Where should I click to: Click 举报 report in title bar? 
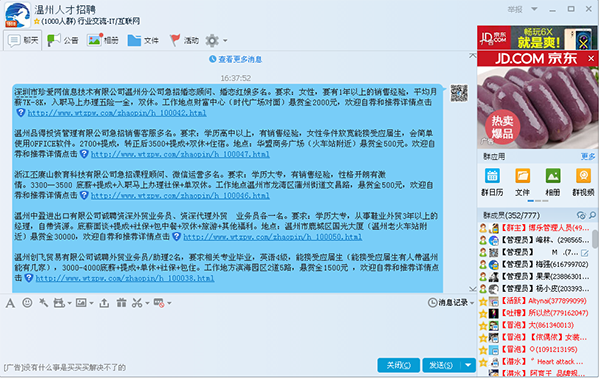515,9
